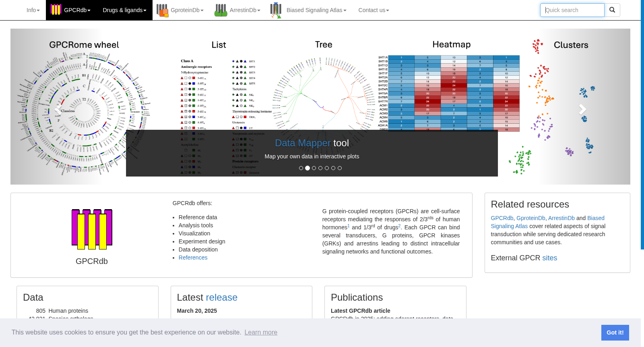Select the fifth carousel indicator dot
Image resolution: width=644 pixels, height=347 pixels.
[x=327, y=168]
